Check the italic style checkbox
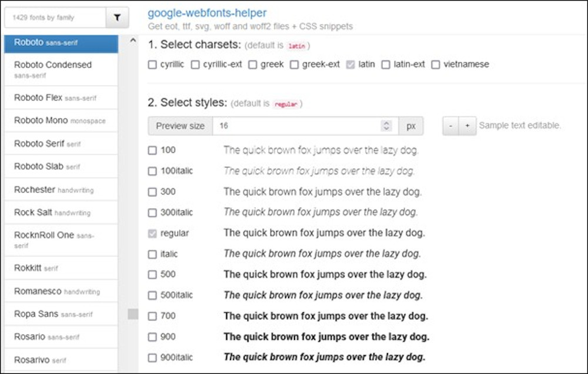Viewport: 588px width, 374px height. point(152,255)
